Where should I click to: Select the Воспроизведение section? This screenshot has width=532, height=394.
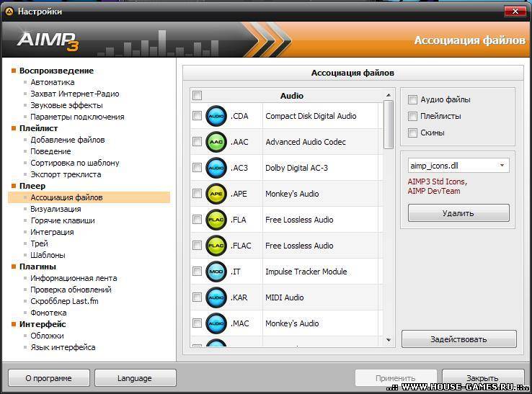tap(56, 71)
